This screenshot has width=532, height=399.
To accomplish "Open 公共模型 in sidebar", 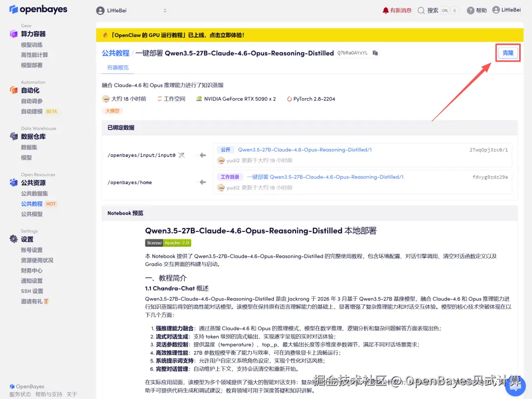I will click(x=32, y=214).
